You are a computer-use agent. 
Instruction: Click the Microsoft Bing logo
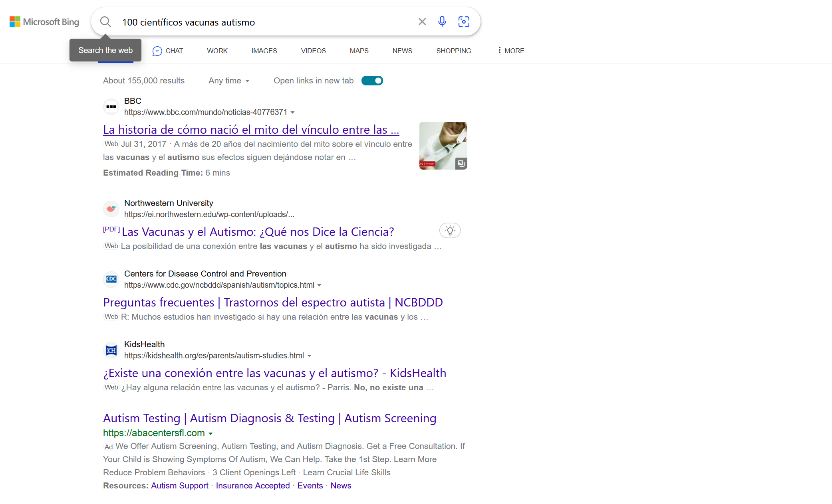pyautogui.click(x=44, y=22)
